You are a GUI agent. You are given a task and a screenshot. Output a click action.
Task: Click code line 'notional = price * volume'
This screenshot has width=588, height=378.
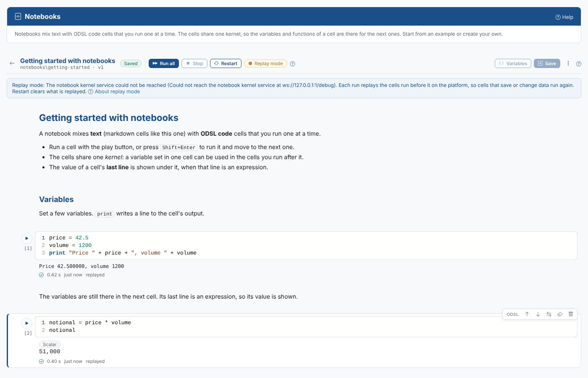pos(90,323)
